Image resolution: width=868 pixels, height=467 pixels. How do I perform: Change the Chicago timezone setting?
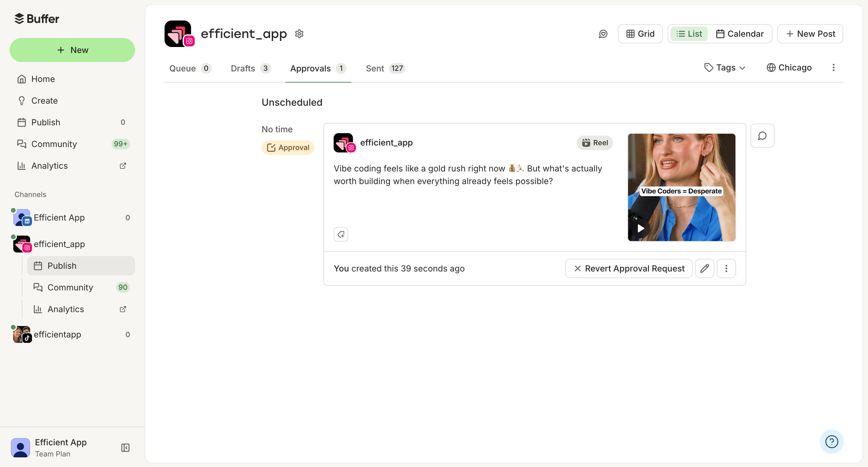[789, 68]
